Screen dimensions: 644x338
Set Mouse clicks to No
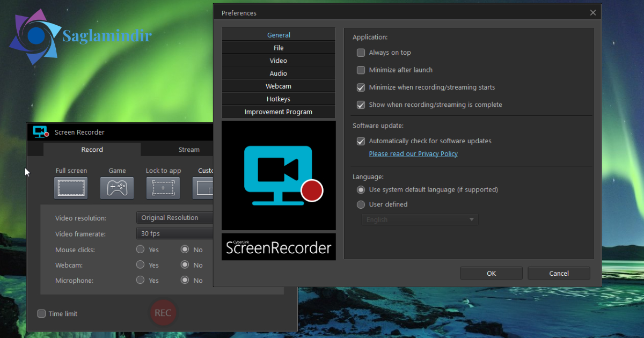tap(185, 249)
